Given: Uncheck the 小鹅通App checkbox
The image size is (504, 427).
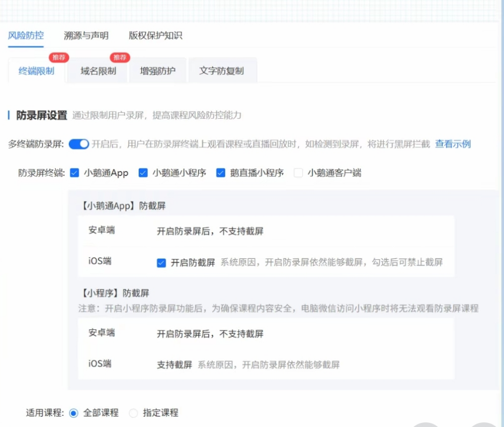Looking at the screenshot, I should coord(74,173).
